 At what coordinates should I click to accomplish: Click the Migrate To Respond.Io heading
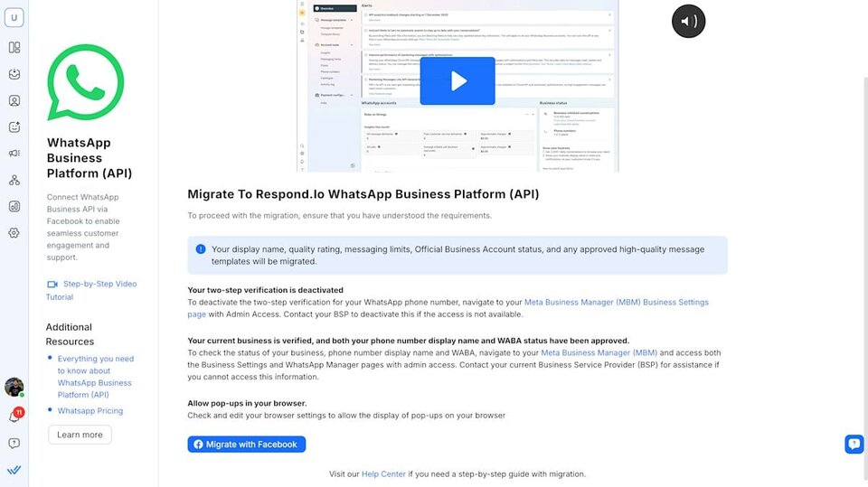(363, 194)
